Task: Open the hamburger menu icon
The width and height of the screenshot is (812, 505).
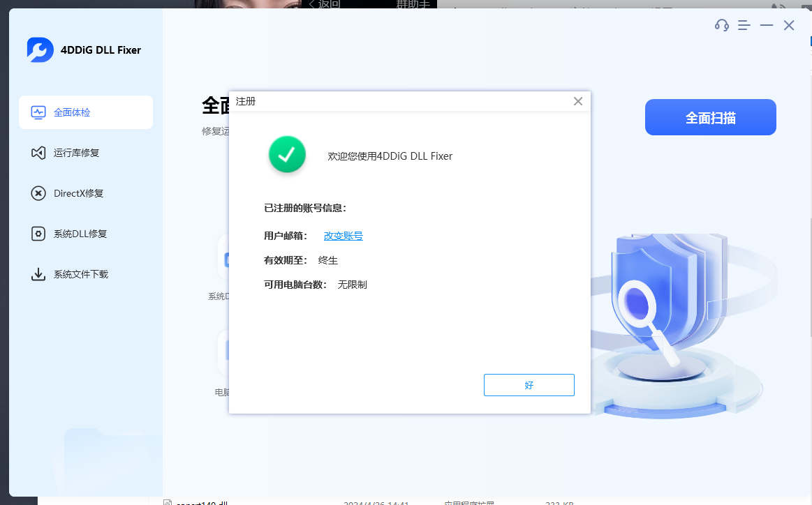Action: tap(744, 25)
